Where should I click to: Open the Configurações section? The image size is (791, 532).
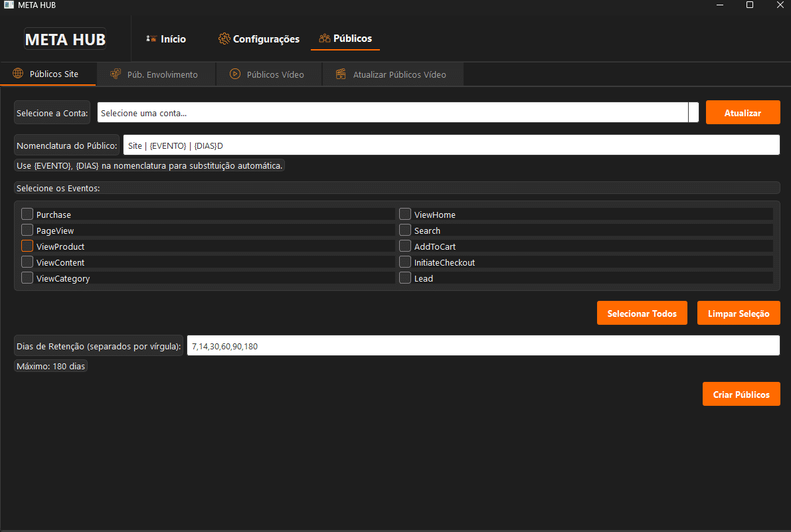pos(259,39)
